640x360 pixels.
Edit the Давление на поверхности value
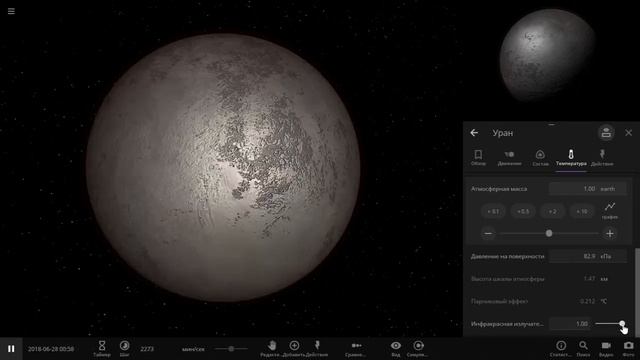(573, 256)
